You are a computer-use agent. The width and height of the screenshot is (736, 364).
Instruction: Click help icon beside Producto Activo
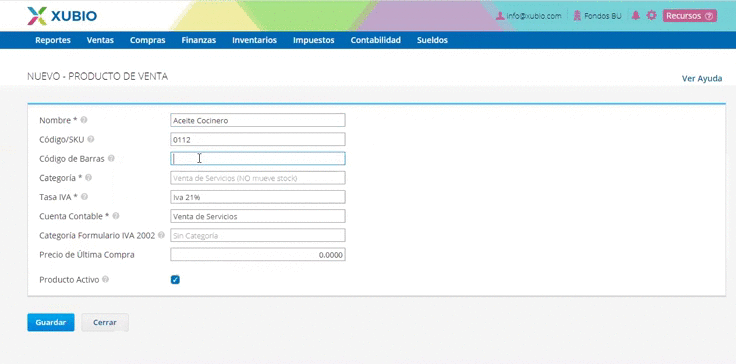[106, 279]
